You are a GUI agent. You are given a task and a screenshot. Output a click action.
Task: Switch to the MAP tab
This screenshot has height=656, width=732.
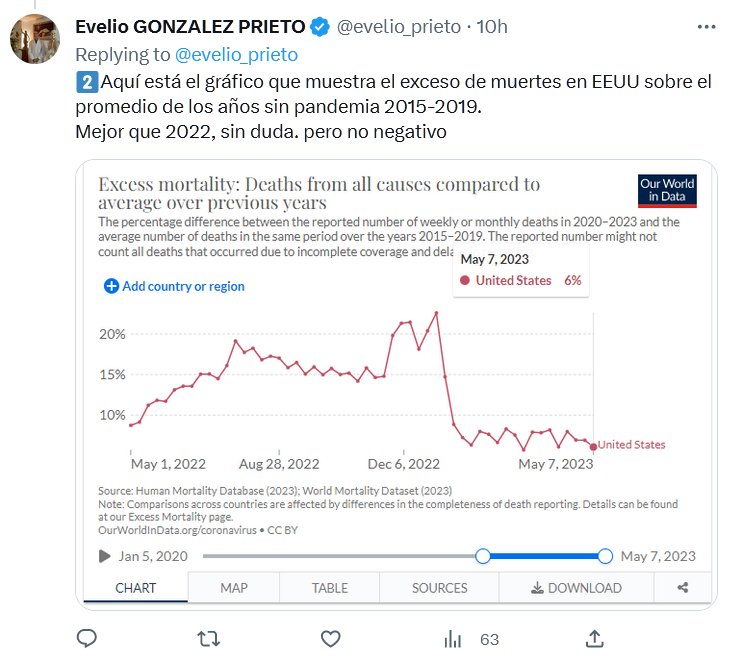pos(233,588)
